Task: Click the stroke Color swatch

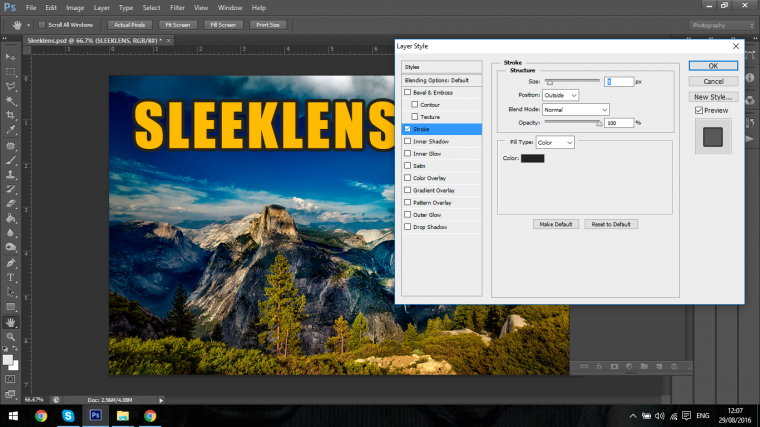Action: [x=533, y=158]
